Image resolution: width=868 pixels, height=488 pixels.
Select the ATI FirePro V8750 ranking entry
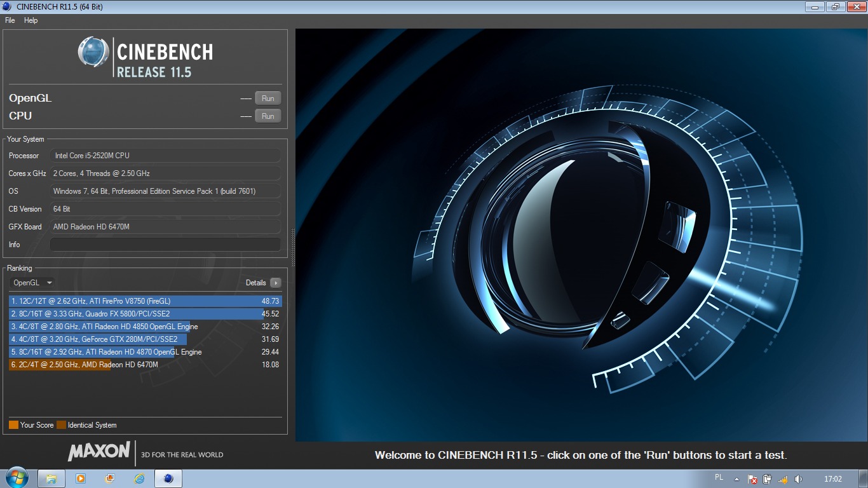click(145, 301)
